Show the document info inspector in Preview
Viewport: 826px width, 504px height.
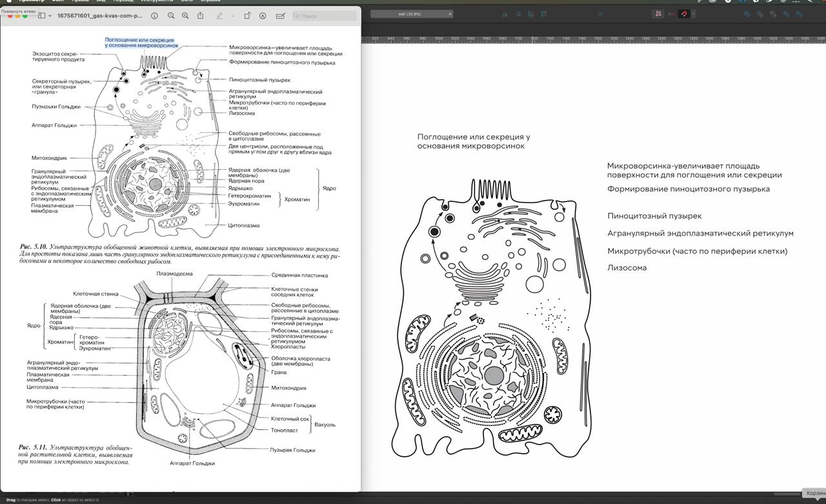coord(154,15)
